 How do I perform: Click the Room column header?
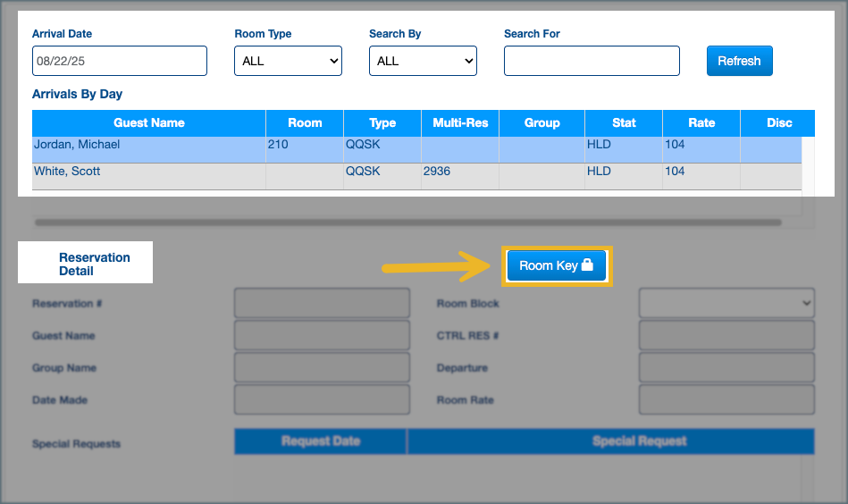[x=305, y=123]
